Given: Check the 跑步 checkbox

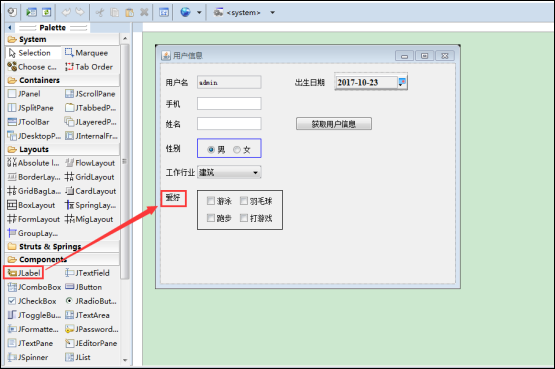Looking at the screenshot, I should point(211,218).
